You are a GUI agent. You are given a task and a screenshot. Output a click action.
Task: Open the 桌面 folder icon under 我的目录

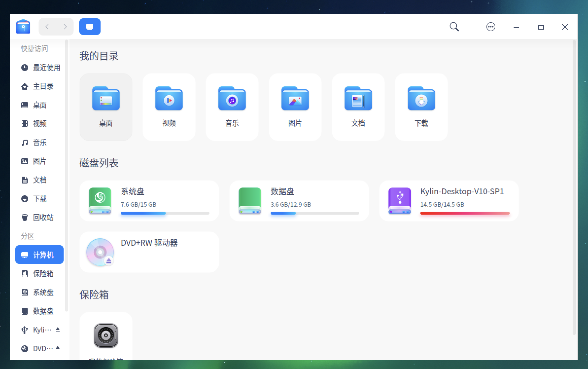(106, 99)
